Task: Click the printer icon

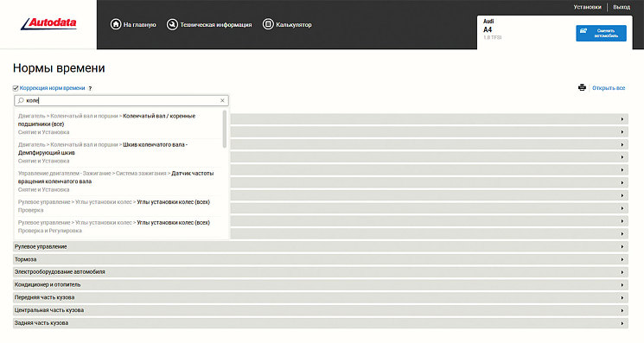Action: click(x=582, y=87)
